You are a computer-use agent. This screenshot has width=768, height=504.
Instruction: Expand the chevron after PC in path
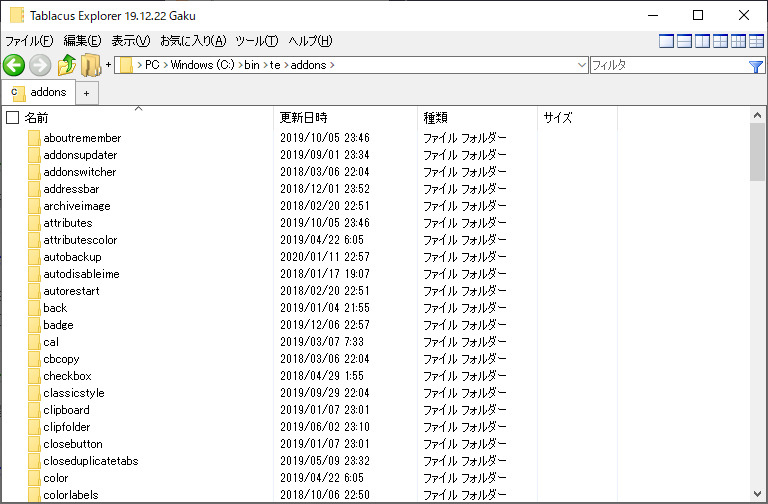coord(165,65)
